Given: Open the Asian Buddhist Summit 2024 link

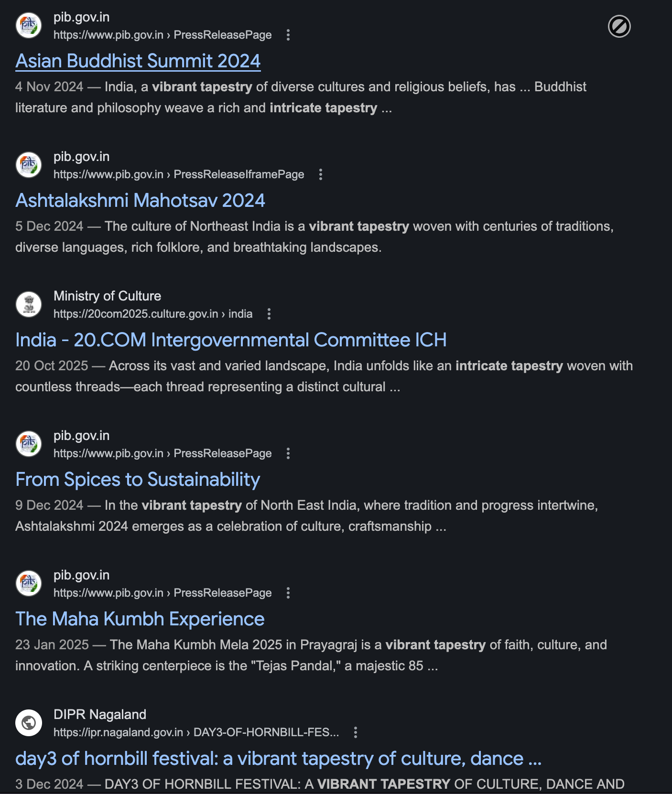Looking at the screenshot, I should (x=138, y=61).
